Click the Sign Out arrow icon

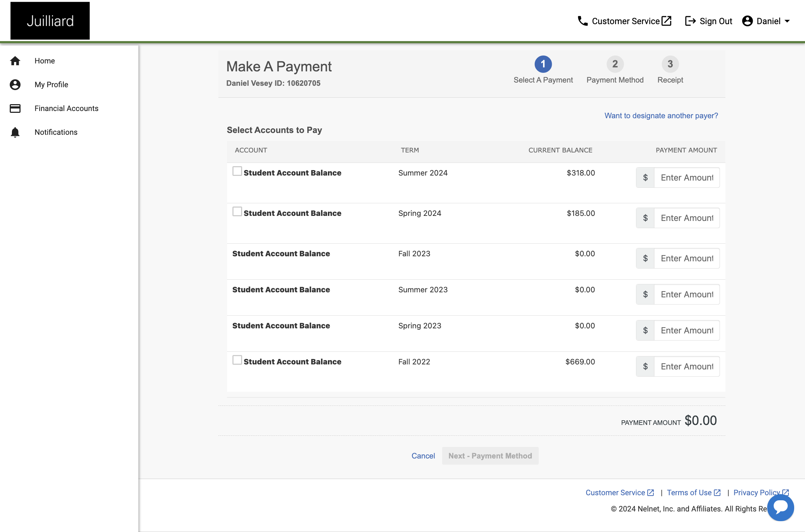coord(690,21)
